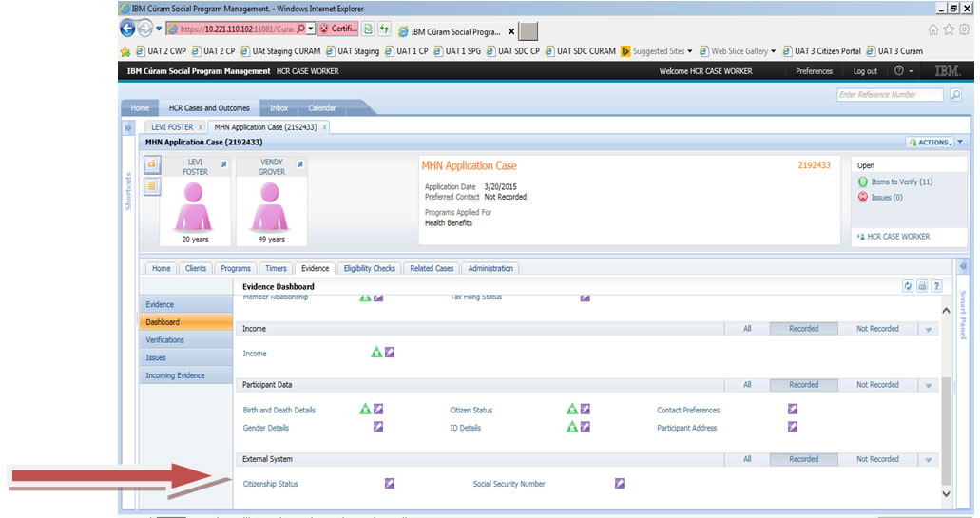
Task: Click the browser home icon
Action: 933,29
